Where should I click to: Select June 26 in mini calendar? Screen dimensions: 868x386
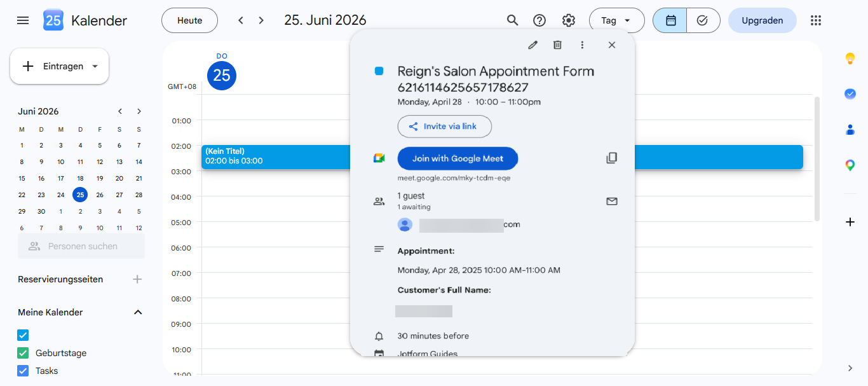100,195
